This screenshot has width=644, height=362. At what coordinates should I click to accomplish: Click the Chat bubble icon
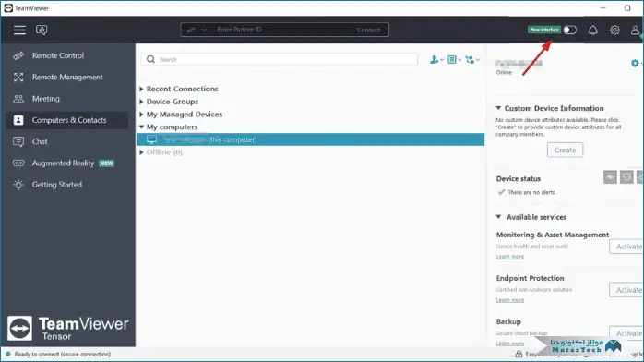tap(18, 142)
